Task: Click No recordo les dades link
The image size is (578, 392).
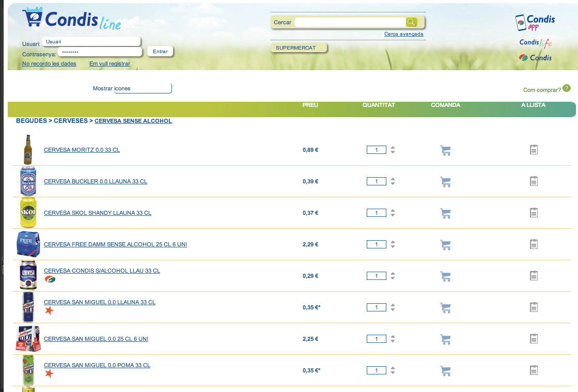Action: pyautogui.click(x=49, y=64)
